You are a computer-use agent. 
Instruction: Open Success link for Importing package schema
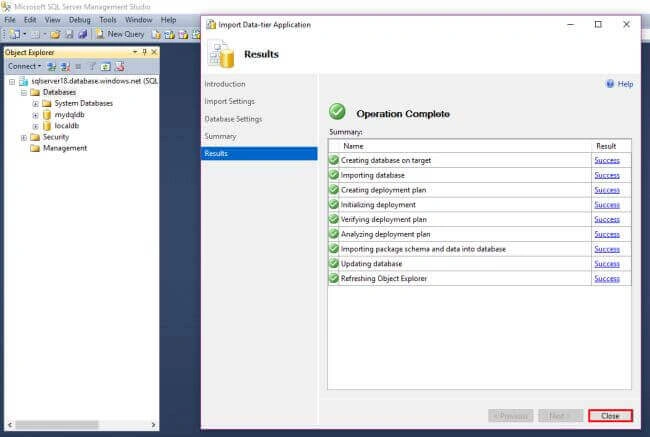coord(607,249)
